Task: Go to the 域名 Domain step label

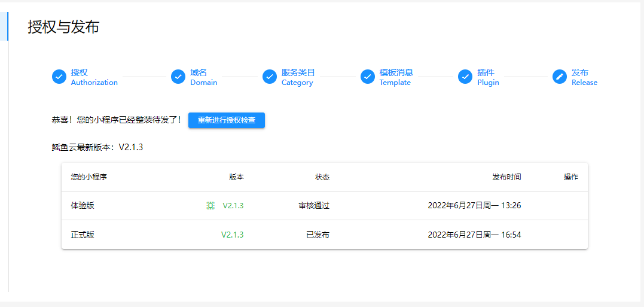Action: (x=203, y=77)
